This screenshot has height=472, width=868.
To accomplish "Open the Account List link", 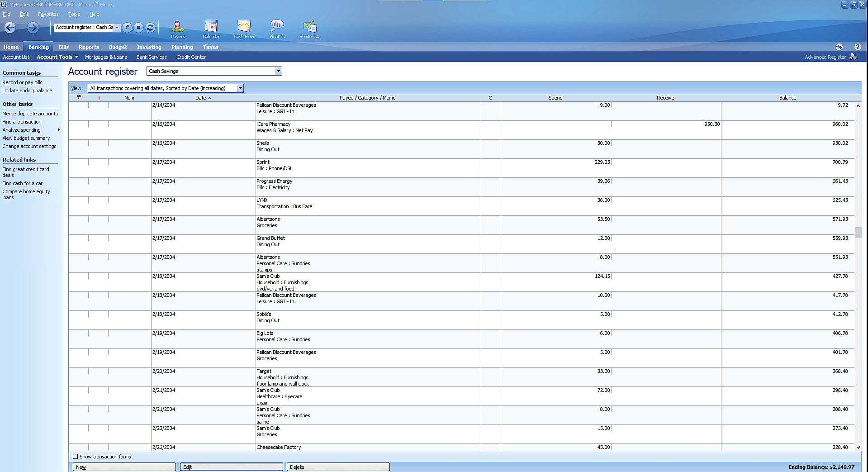I will pos(16,57).
